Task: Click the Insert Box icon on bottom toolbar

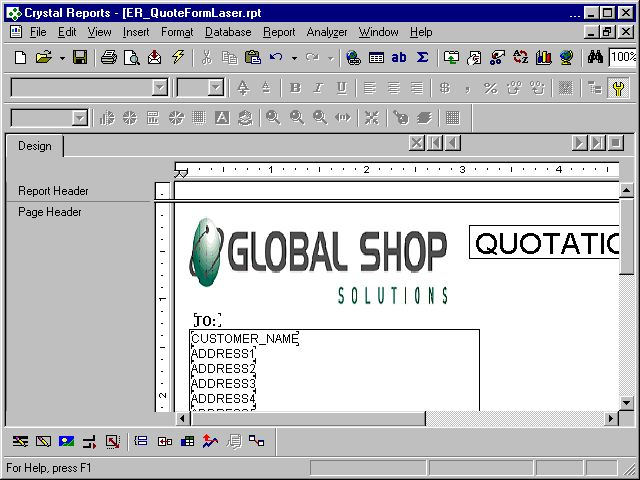Action: click(x=43, y=441)
